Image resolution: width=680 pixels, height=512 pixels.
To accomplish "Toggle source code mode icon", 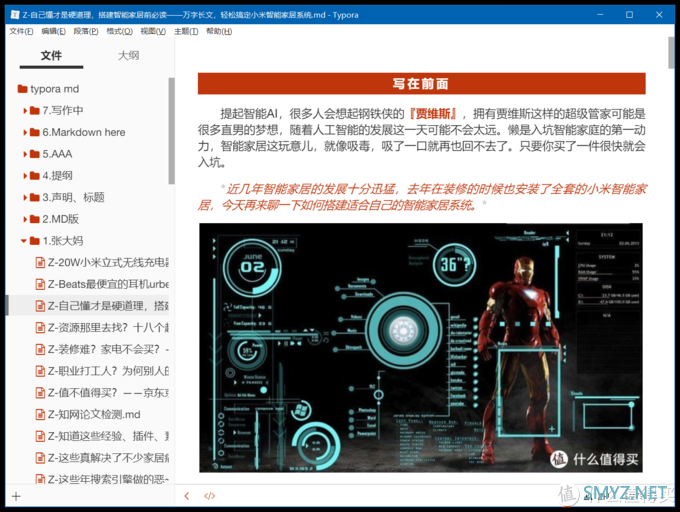I will (209, 496).
